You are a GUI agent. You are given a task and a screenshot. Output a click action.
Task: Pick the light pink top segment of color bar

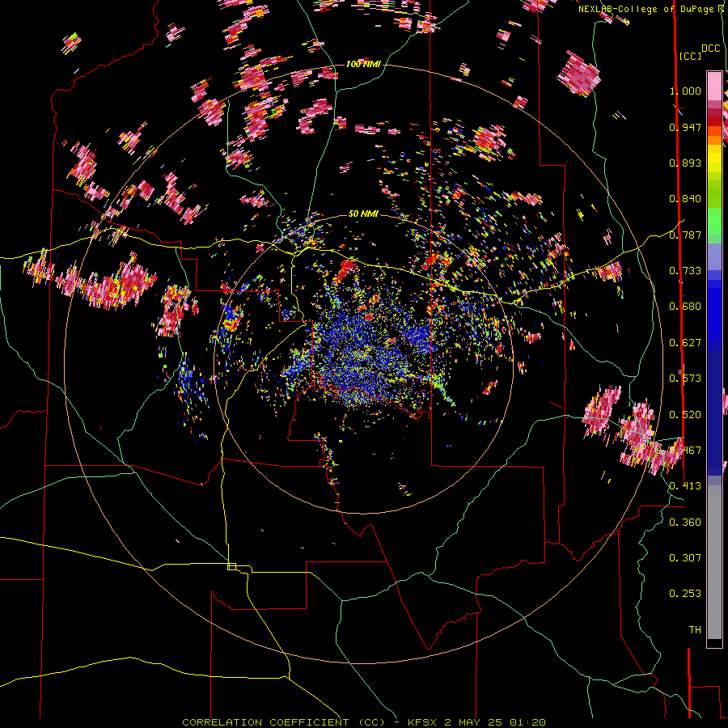tap(714, 86)
